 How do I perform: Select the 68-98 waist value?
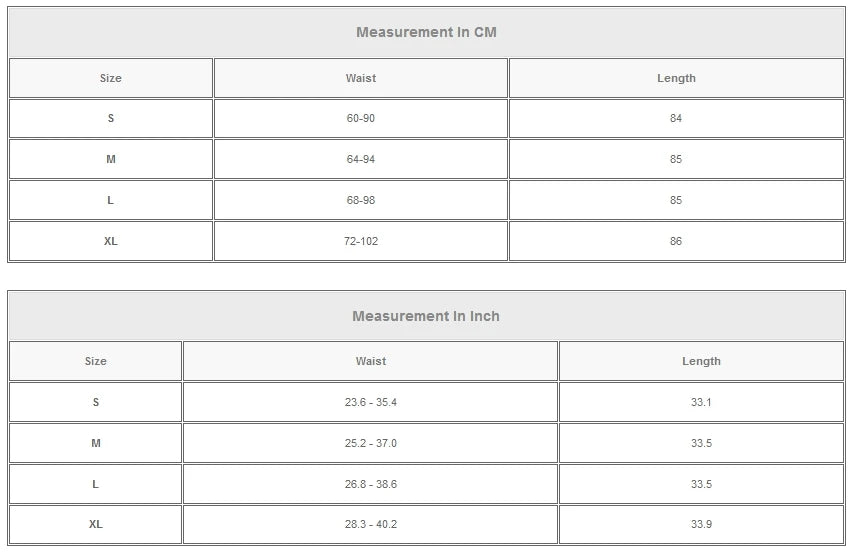click(x=360, y=200)
